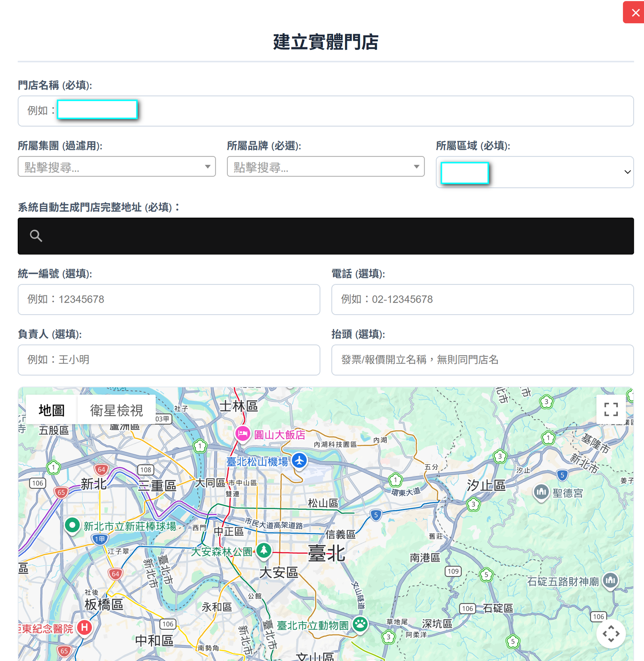The height and width of the screenshot is (661, 644).
Task: Click the 統一編號 input field
Action: (x=169, y=300)
